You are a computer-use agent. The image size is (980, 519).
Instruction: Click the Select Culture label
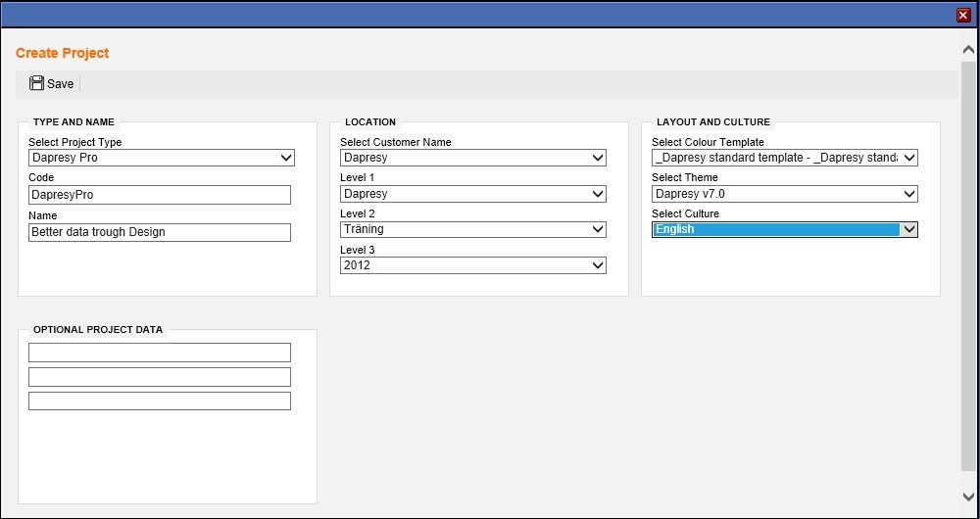click(x=686, y=213)
